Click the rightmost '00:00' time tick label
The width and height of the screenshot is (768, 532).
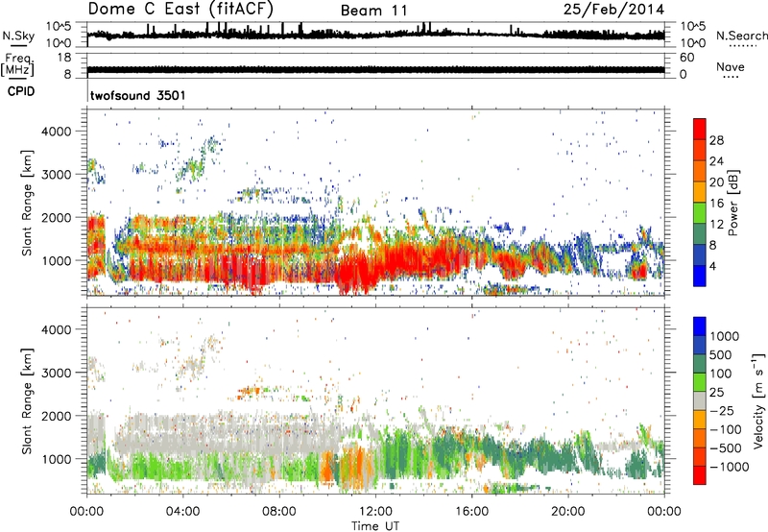pyautogui.click(x=664, y=511)
